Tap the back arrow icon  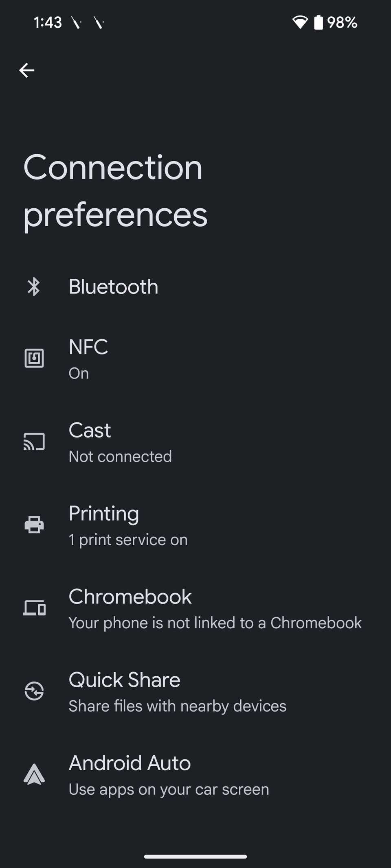click(x=27, y=70)
